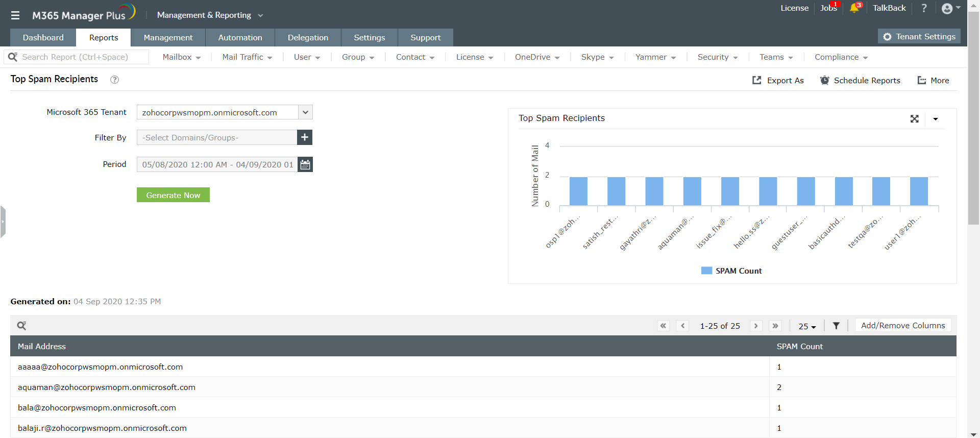This screenshot has width=980, height=438.
Task: Open the TalkBack link
Action: [889, 8]
